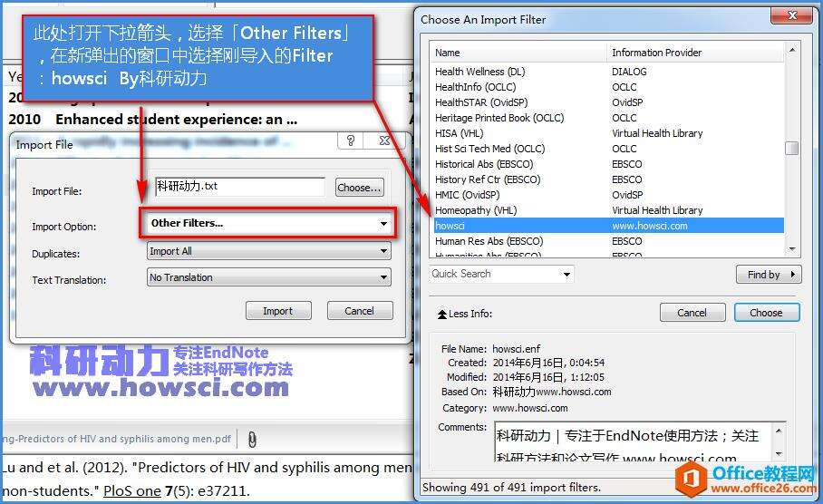Confirm filter with the Choose button
The width and height of the screenshot is (823, 504).
(x=766, y=313)
